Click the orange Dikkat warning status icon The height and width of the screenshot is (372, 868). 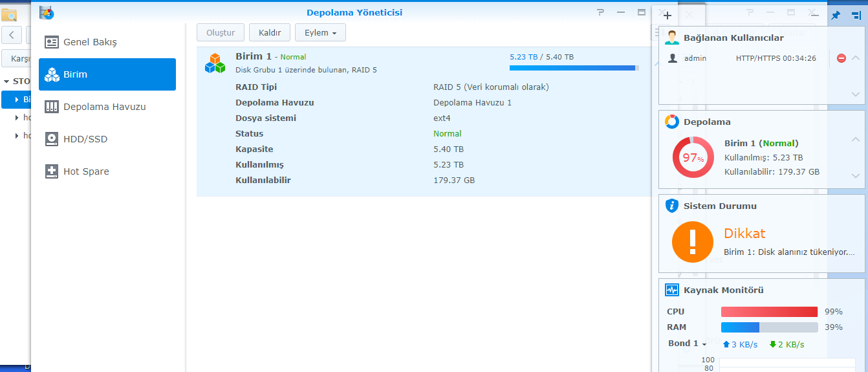(x=692, y=242)
